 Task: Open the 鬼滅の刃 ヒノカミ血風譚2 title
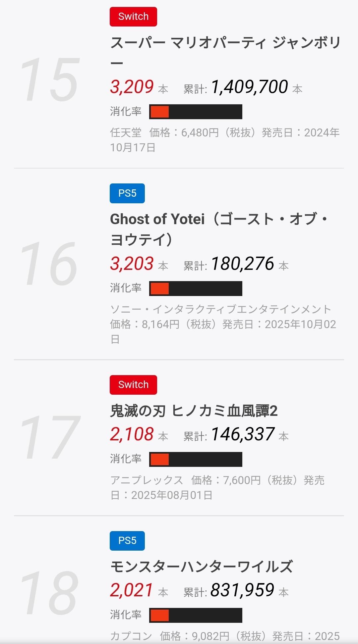tap(194, 411)
